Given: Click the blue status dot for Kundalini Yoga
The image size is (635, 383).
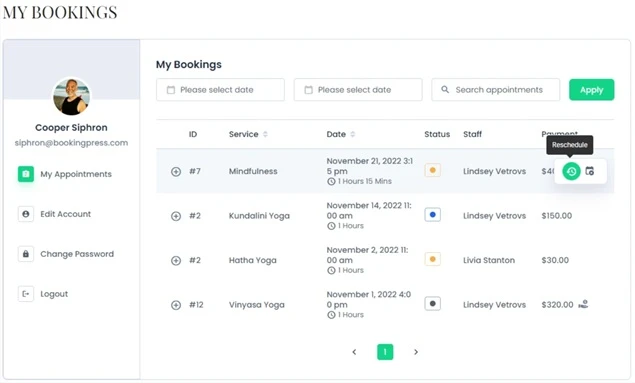Looking at the screenshot, I should [x=433, y=215].
